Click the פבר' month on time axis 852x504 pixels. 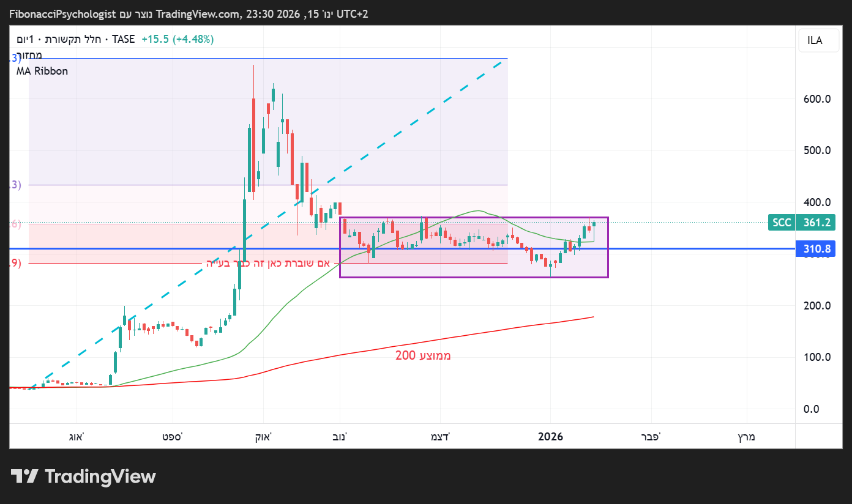[x=651, y=437]
